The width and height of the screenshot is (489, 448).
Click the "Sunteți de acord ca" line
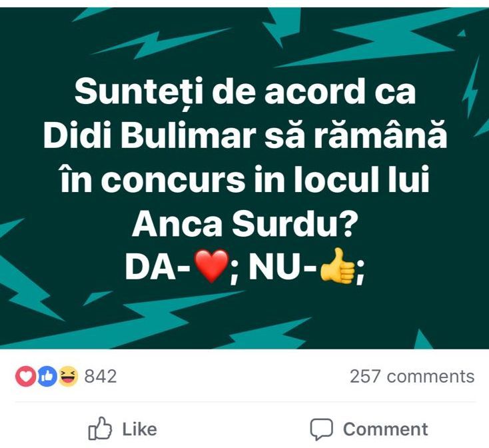(244, 93)
